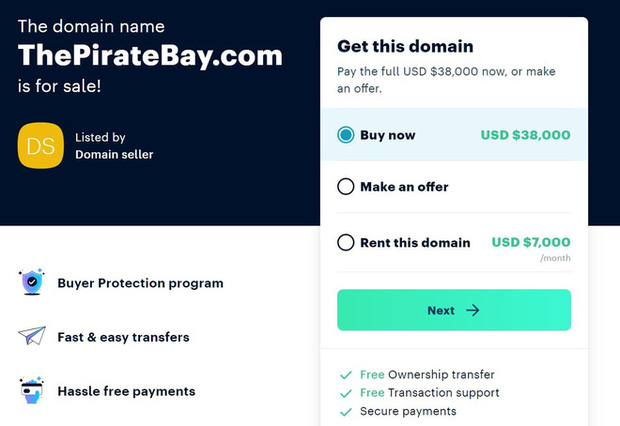620x426 pixels.
Task: Choose the Rent this domain radio
Action: 346,242
